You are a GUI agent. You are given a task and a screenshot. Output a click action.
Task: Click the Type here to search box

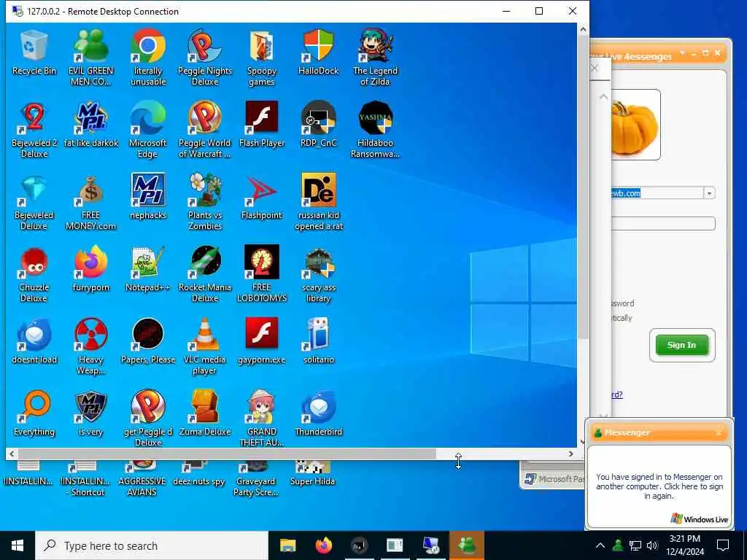[152, 545]
